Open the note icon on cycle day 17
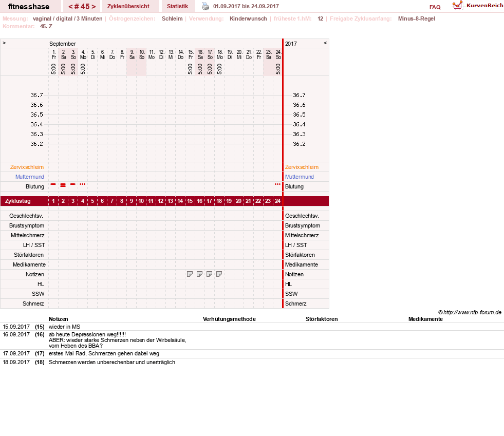This screenshot has width=504, height=436. click(x=209, y=274)
